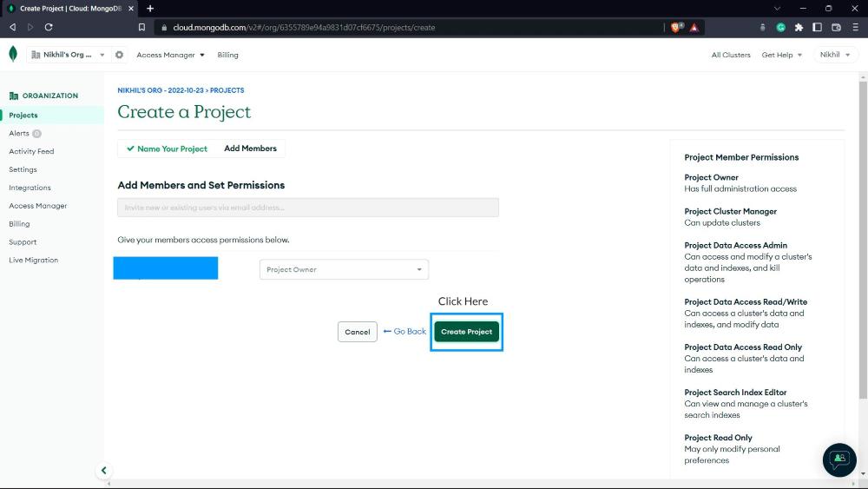
Task: Open the Grammarly extension icon
Action: click(780, 27)
